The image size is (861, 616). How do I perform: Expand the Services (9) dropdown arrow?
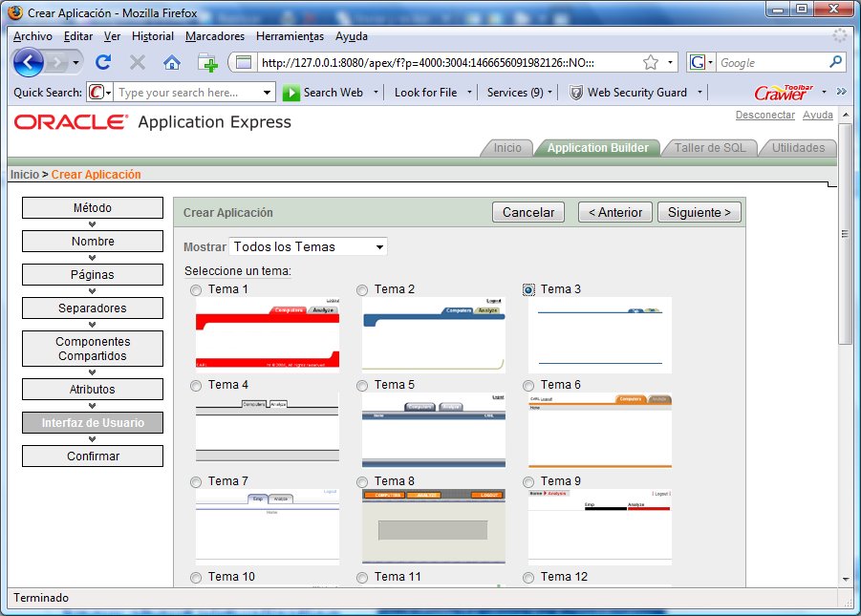tap(549, 93)
